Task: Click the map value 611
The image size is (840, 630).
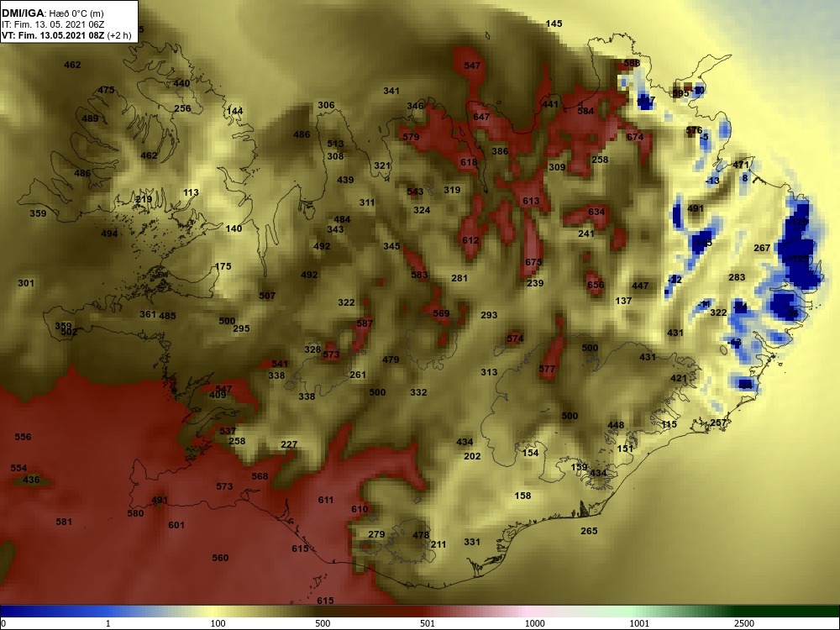Action: pyautogui.click(x=326, y=500)
